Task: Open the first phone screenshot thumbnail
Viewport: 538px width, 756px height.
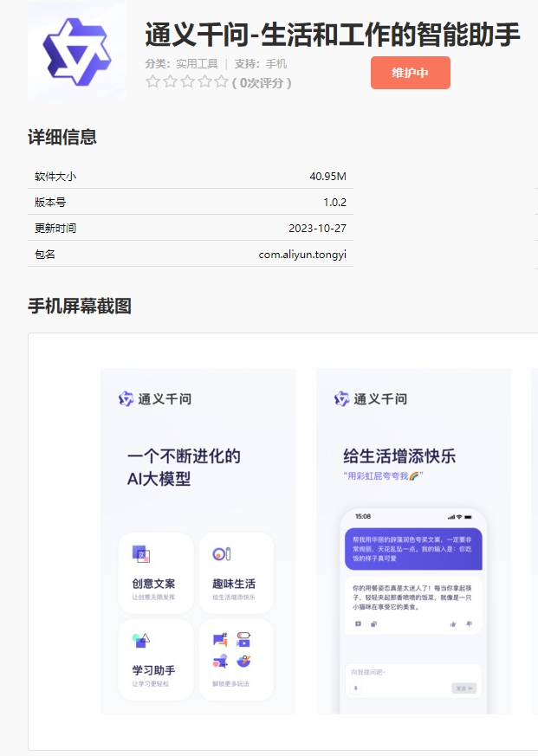Action: pyautogui.click(x=198, y=541)
